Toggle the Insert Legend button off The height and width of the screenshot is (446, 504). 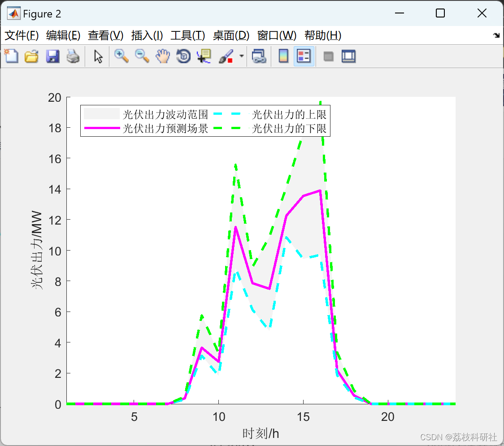(x=304, y=56)
